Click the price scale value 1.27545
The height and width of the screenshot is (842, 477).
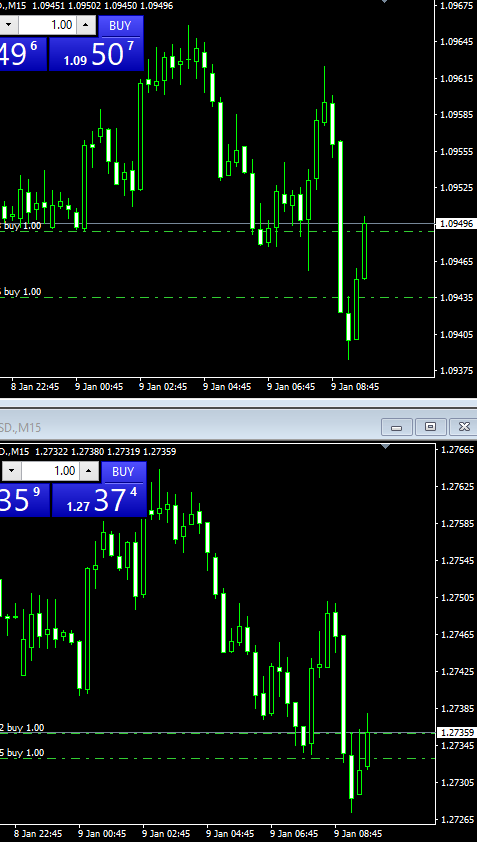[x=456, y=561]
